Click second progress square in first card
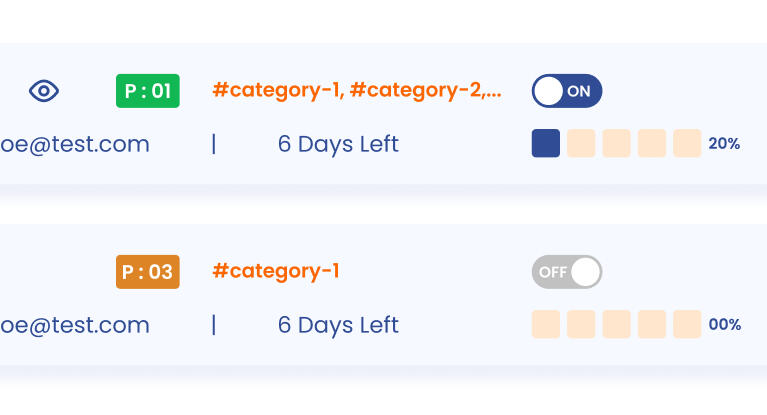The height and width of the screenshot is (415, 767). [581, 144]
